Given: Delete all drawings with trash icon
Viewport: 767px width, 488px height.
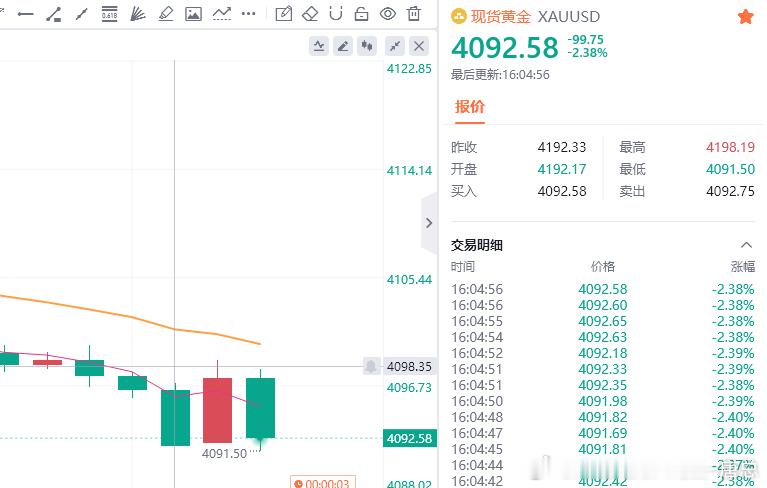Looking at the screenshot, I should tap(414, 14).
